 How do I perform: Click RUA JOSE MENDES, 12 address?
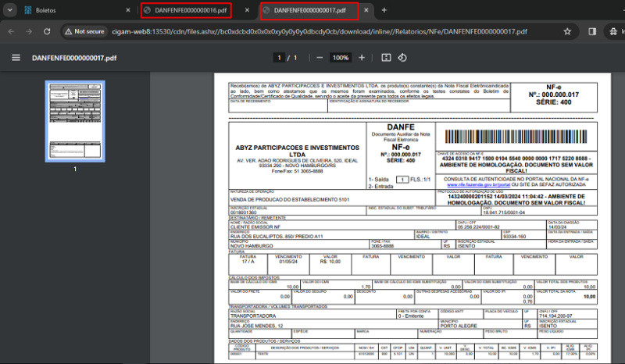click(257, 326)
